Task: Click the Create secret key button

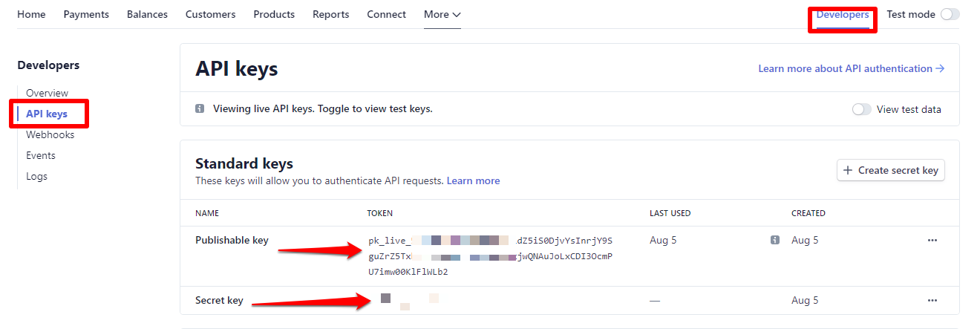Action: 890,170
